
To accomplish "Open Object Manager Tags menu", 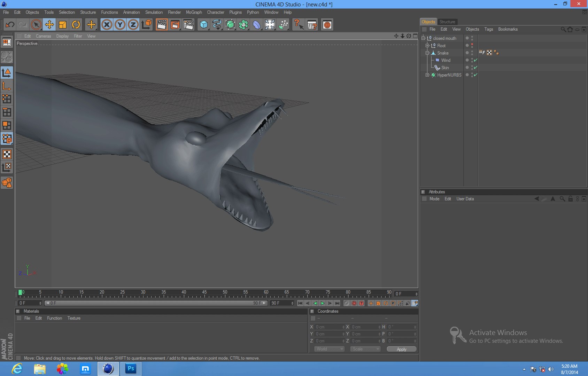I will pos(488,29).
